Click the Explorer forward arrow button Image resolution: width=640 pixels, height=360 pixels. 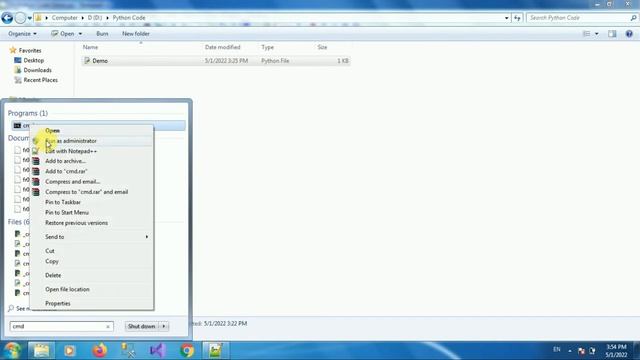pyautogui.click(x=20, y=18)
